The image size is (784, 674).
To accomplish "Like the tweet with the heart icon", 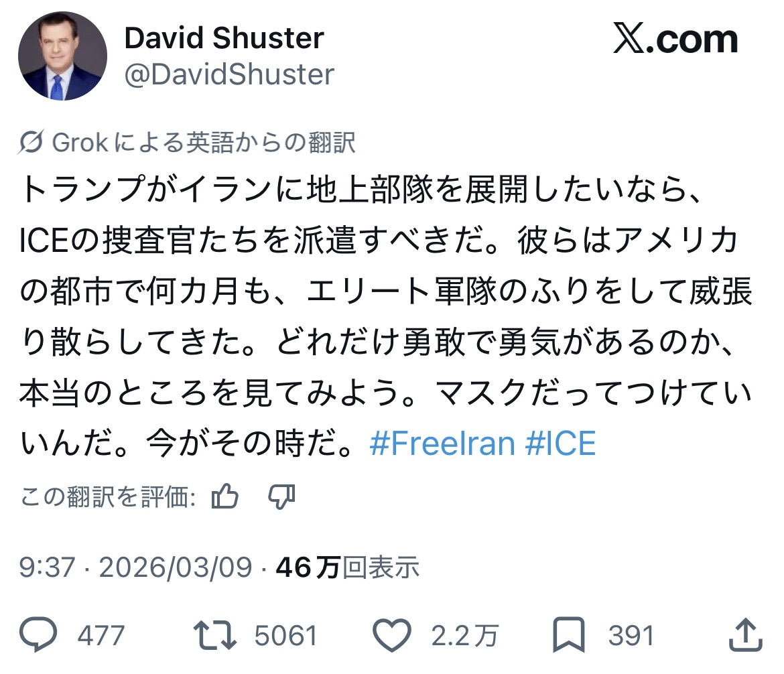I will pos(391,634).
